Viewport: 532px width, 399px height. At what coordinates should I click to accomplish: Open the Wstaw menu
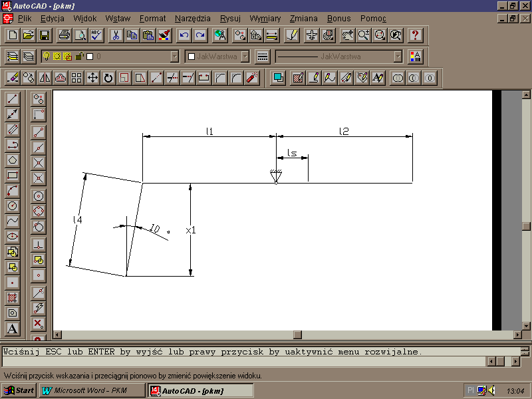tap(118, 19)
